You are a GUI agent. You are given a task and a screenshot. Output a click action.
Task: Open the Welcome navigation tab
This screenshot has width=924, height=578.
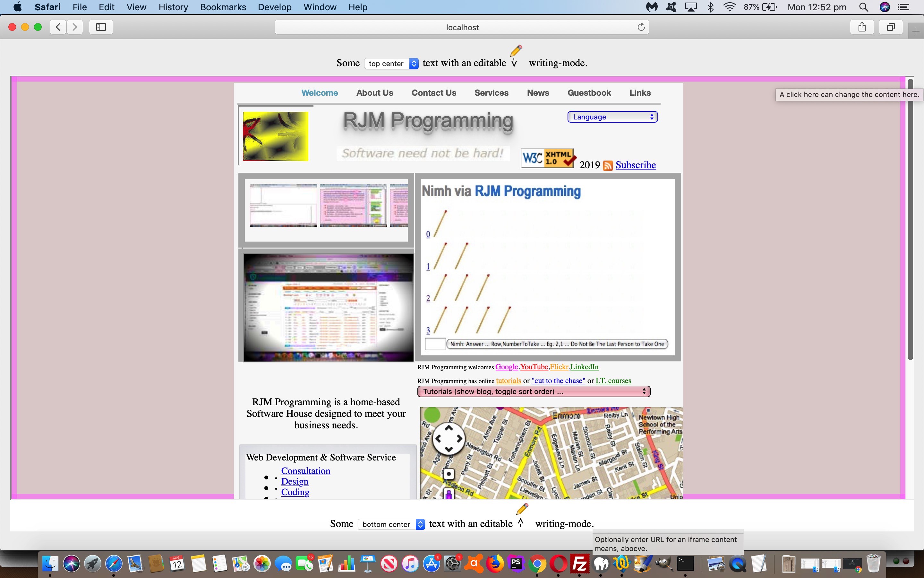320,93
